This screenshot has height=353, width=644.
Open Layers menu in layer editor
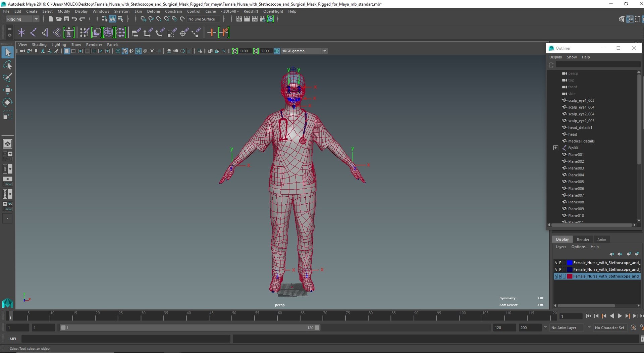[560, 247]
